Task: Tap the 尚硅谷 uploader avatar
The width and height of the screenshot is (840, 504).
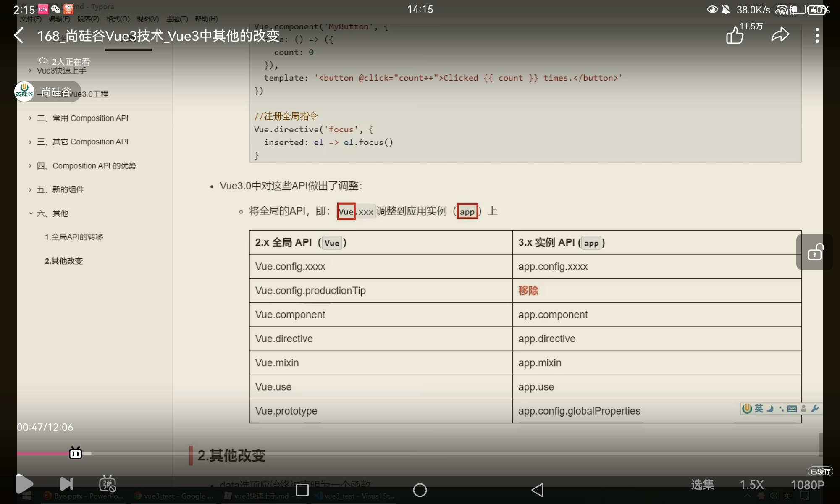Action: tap(24, 91)
